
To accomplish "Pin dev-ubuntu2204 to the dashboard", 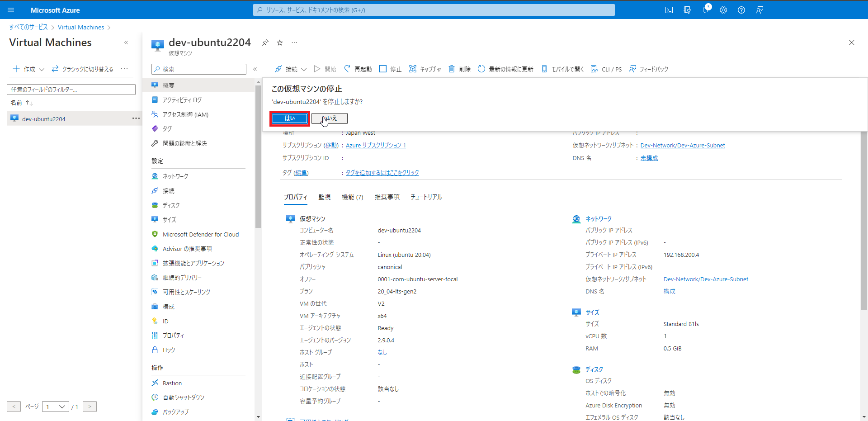I will (x=265, y=43).
